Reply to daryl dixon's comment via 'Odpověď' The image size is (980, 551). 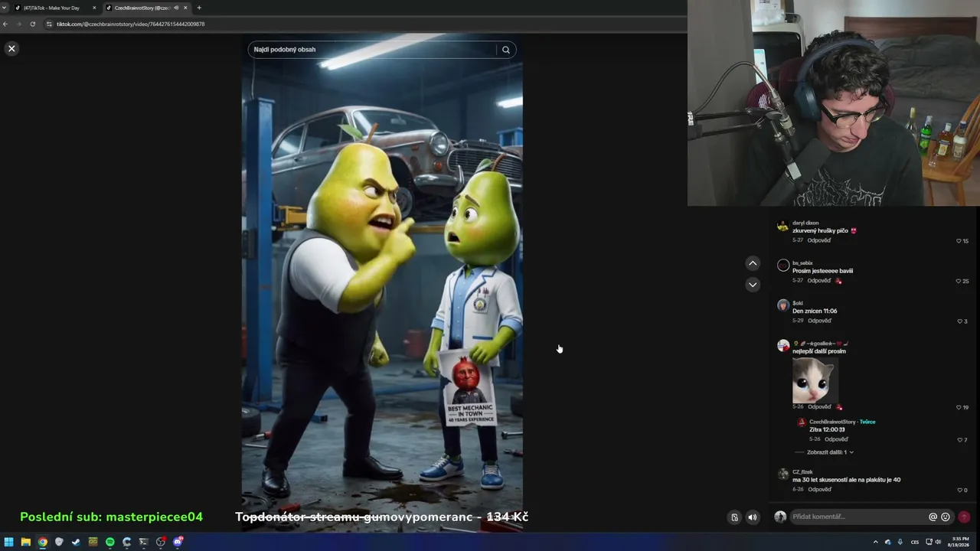pos(818,240)
